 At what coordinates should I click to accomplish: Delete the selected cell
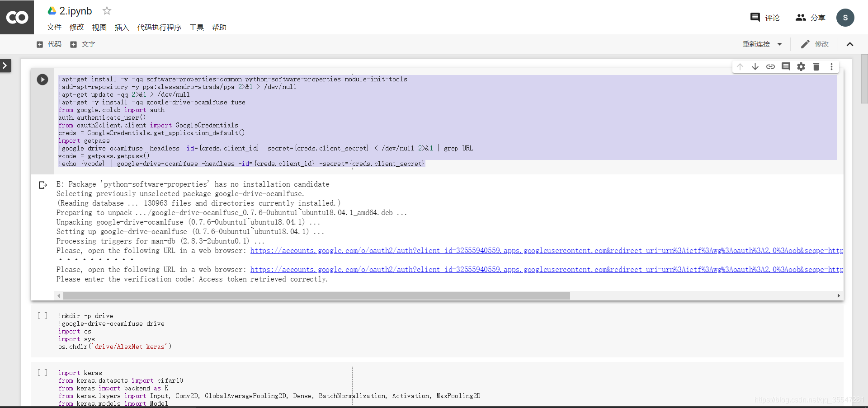point(816,67)
